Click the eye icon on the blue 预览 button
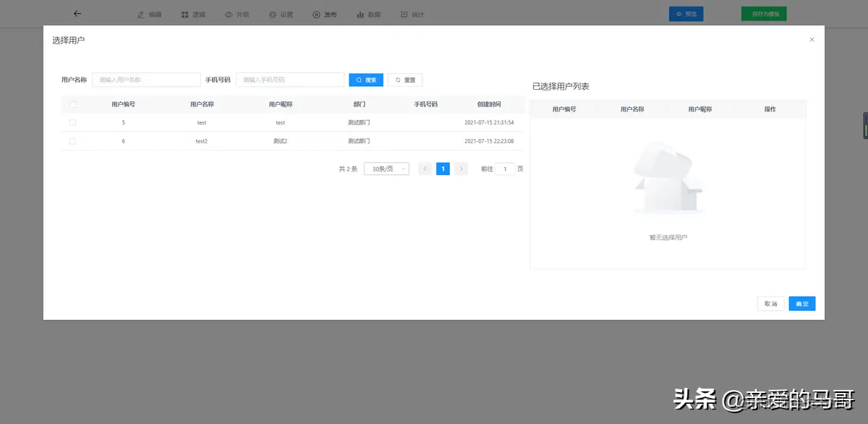Screen dimensions: 868x424 pos(677,13)
